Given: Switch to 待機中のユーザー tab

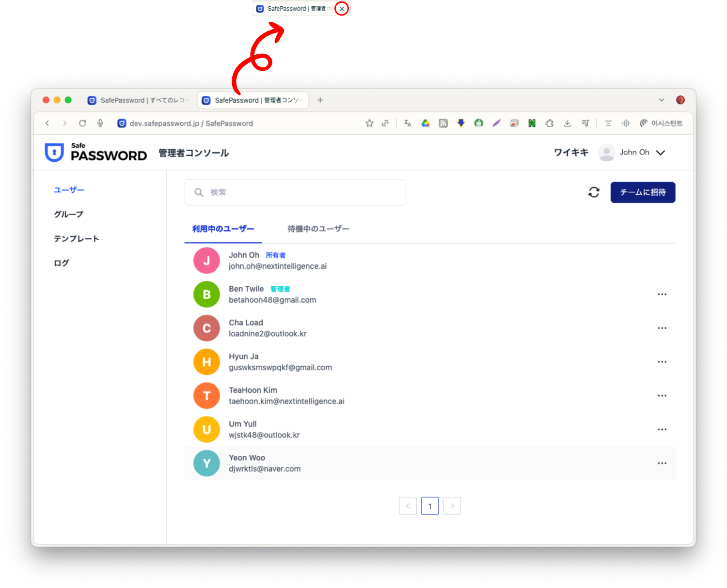Looking at the screenshot, I should pos(318,229).
